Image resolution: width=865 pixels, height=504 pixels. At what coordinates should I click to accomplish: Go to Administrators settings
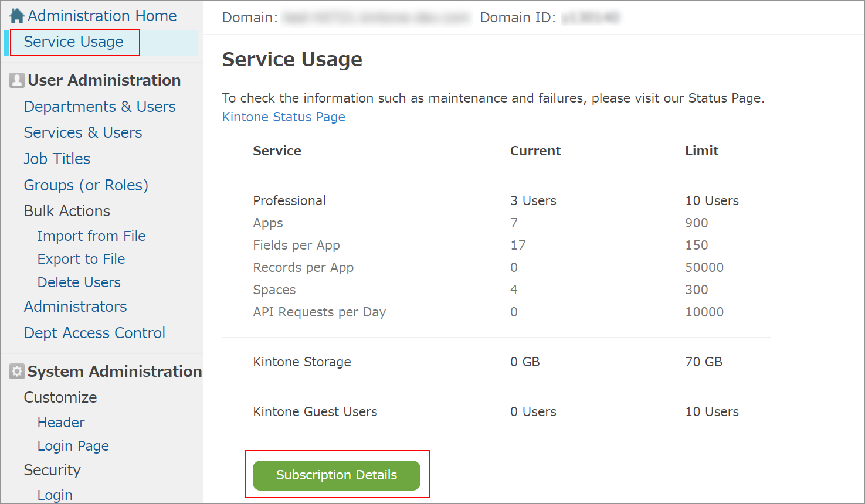[x=74, y=307]
